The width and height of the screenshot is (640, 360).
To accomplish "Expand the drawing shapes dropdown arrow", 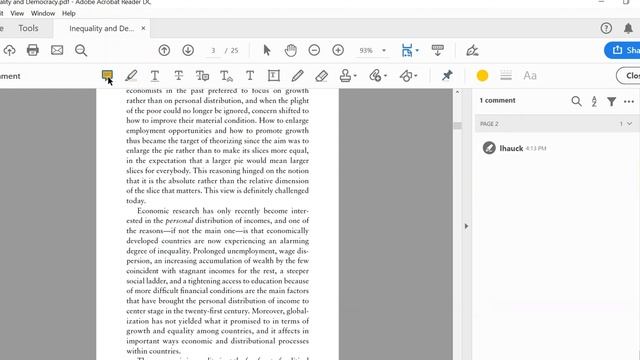I will tap(416, 76).
